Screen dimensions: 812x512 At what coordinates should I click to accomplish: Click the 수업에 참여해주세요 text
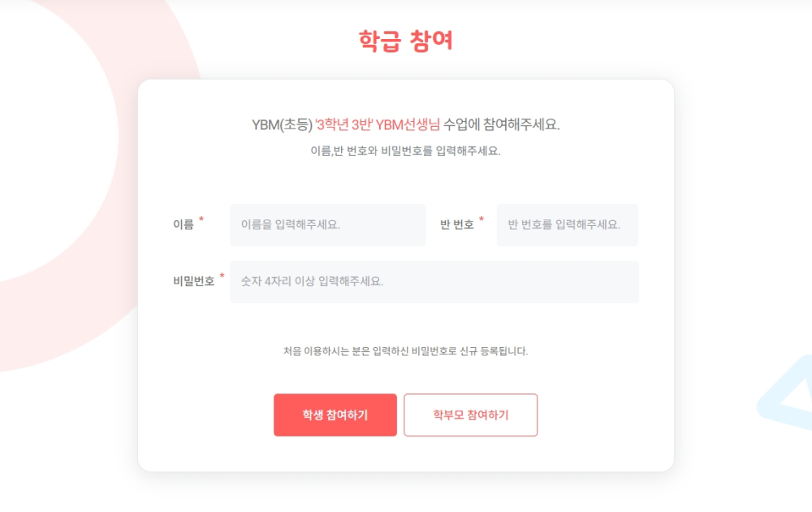coord(501,125)
